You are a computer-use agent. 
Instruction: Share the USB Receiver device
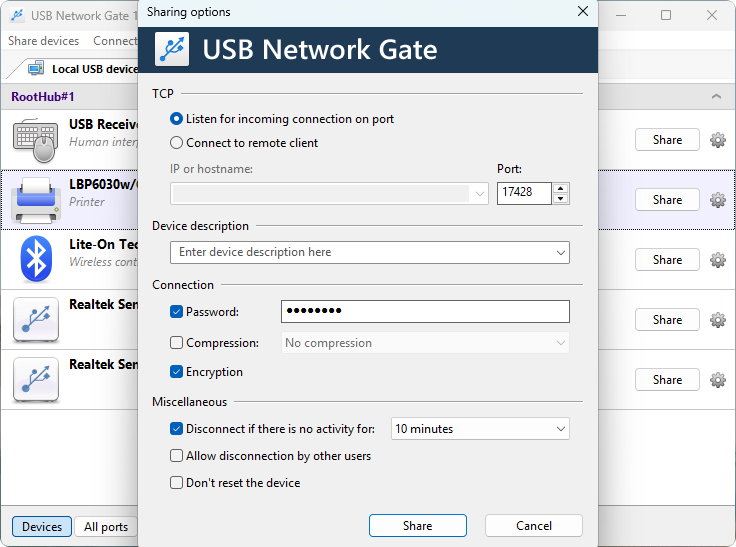pos(667,140)
